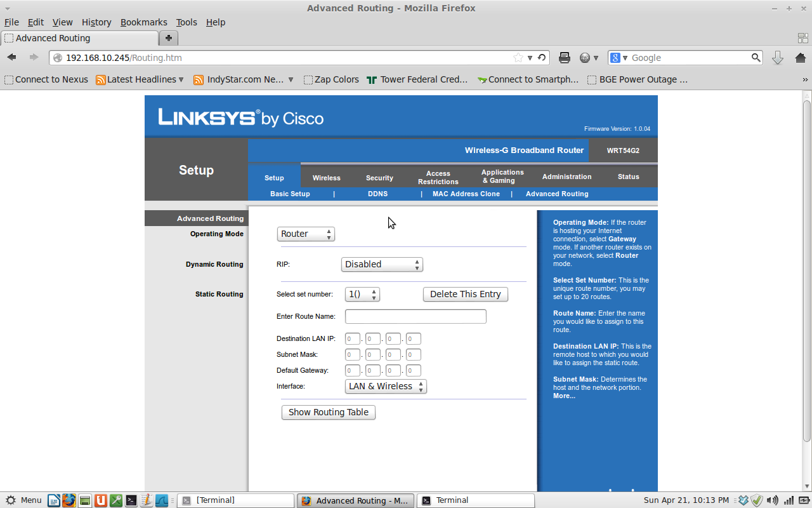The width and height of the screenshot is (812, 508).
Task: Open the tab list icon at tab bar end
Action: coord(802,38)
